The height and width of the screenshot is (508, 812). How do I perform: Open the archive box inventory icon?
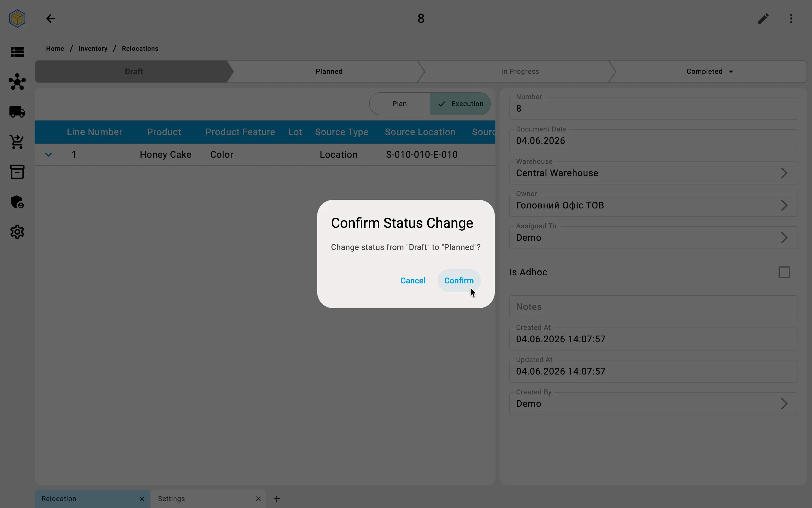[x=17, y=172]
